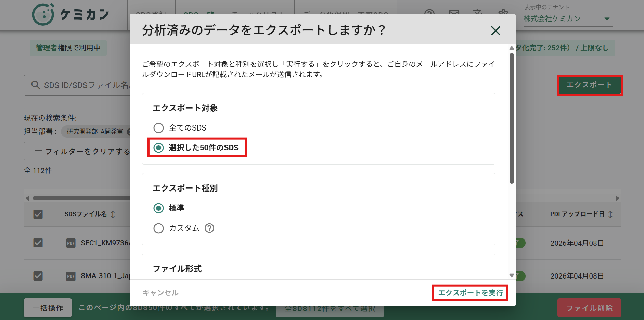Click the table scroll-right arrow

[617, 198]
